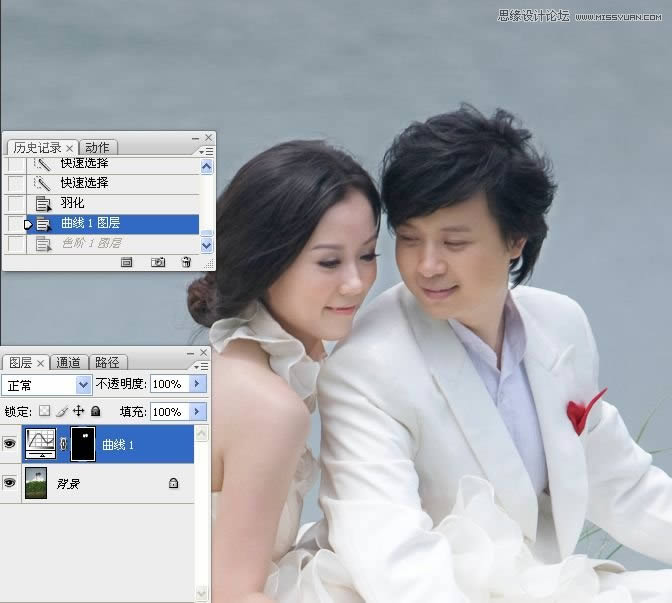Click the lock image pixels brush icon
The image size is (672, 603).
click(x=61, y=411)
